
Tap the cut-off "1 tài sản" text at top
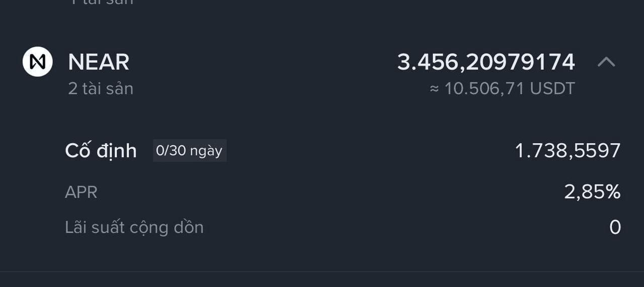(101, 3)
